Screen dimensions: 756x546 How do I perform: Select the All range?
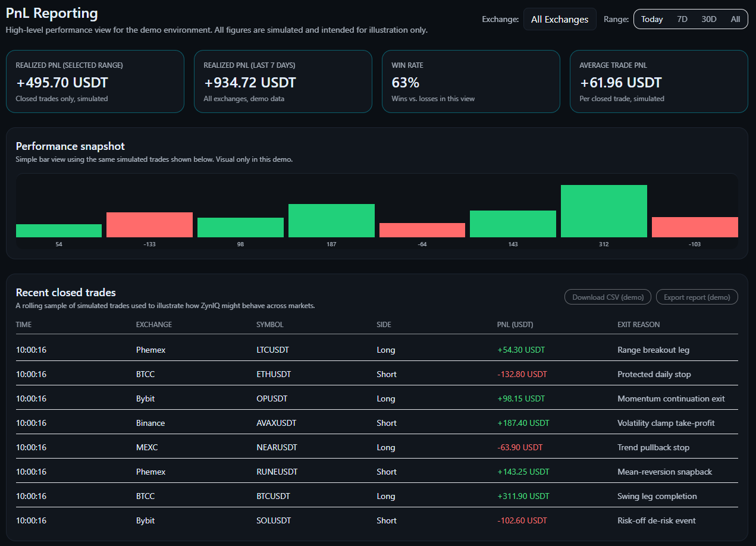click(x=735, y=19)
